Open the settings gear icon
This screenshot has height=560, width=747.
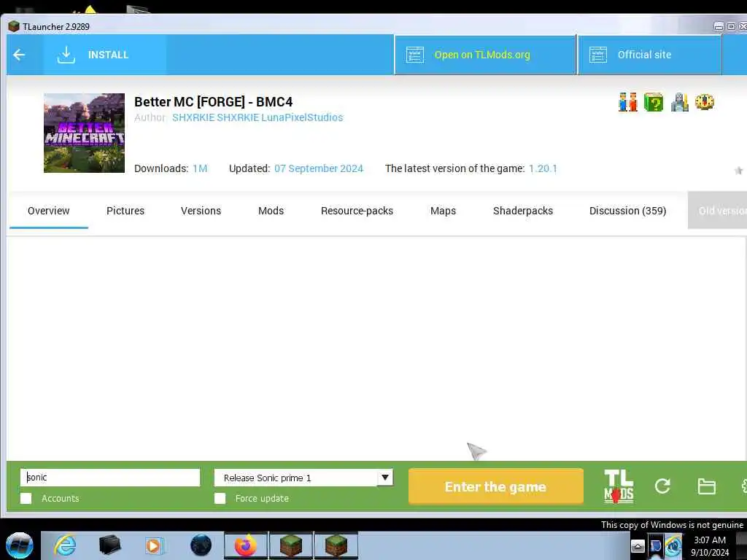tap(743, 486)
